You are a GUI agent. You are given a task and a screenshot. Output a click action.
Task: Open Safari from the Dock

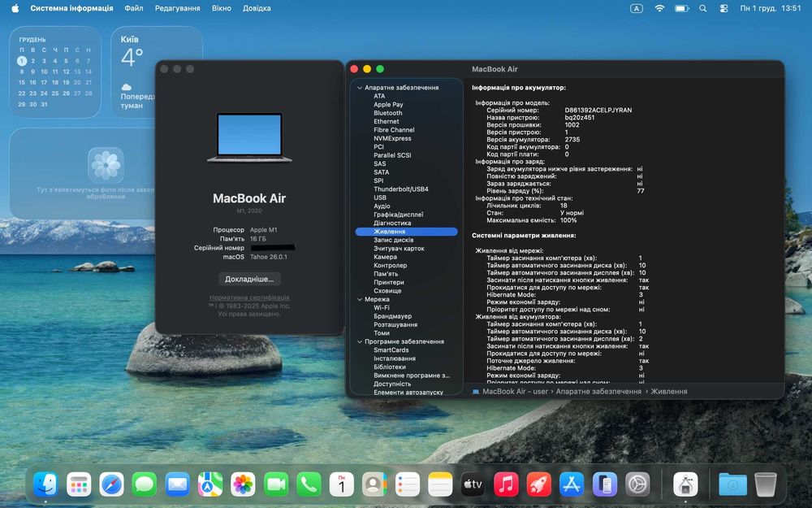111,484
